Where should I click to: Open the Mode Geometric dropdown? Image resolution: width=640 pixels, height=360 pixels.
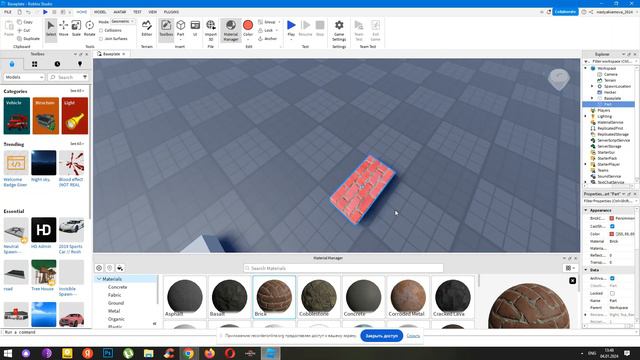click(122, 21)
